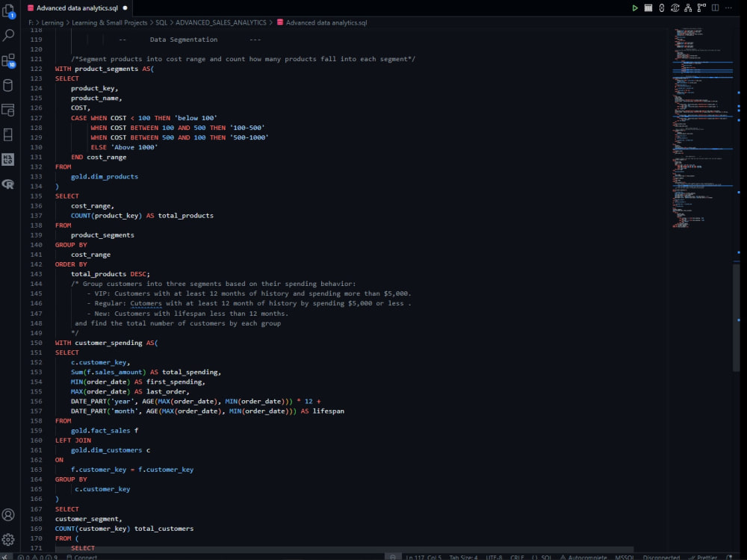
Task: Open the Extensions view with update badge
Action: click(x=8, y=60)
